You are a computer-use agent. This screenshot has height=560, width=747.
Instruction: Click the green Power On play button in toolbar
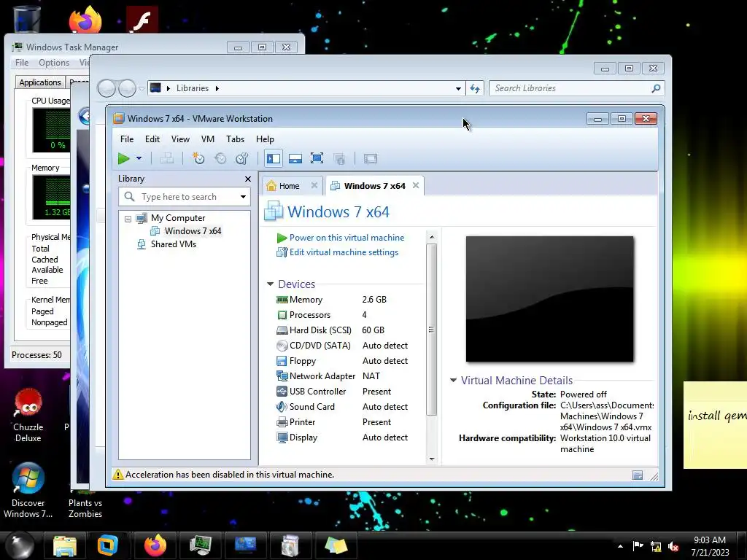pos(124,158)
